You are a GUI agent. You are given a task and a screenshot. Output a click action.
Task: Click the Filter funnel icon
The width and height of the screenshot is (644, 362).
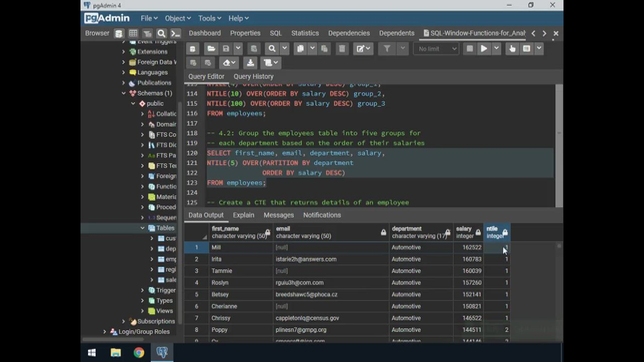(x=387, y=49)
